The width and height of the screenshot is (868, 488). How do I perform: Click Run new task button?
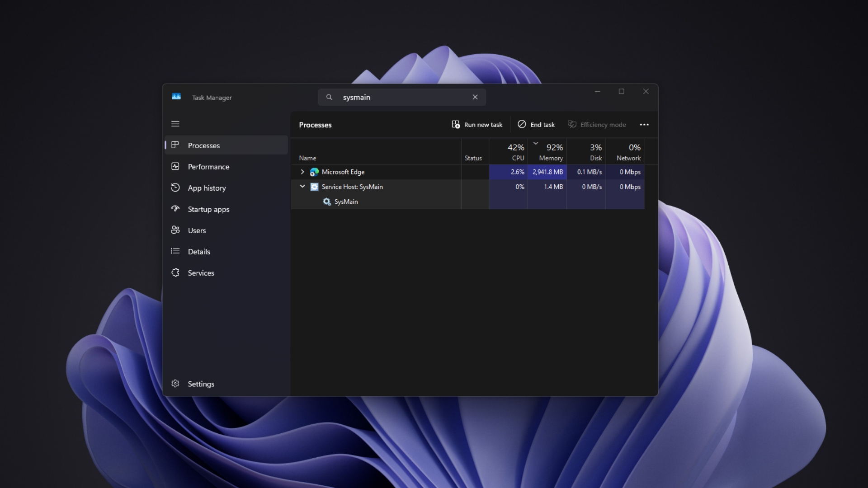(x=477, y=125)
